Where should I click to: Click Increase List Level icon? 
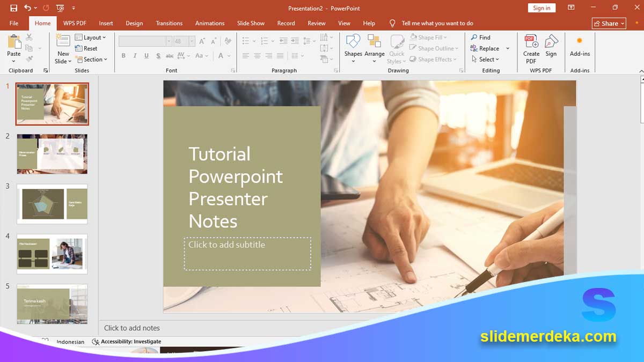coord(295,41)
